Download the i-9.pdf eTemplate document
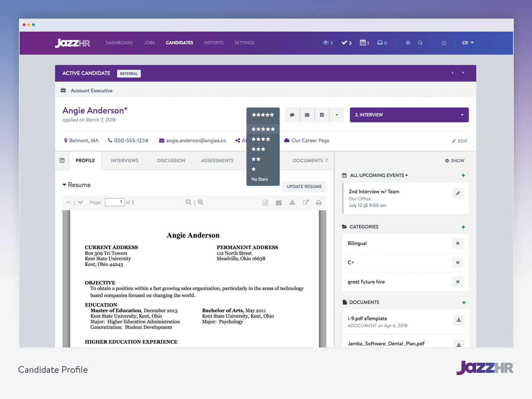Screen dimensions: 532x399 tap(459, 320)
